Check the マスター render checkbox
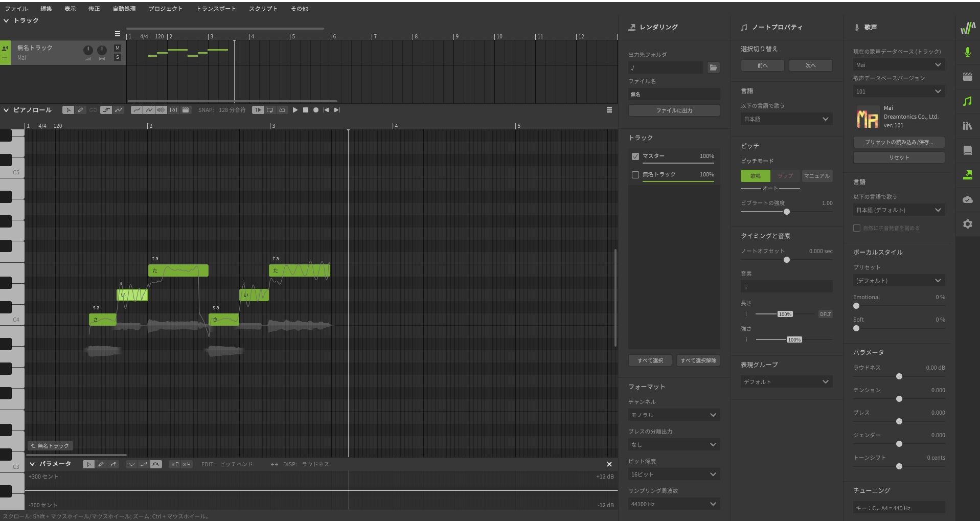This screenshot has height=521, width=980. coord(635,156)
